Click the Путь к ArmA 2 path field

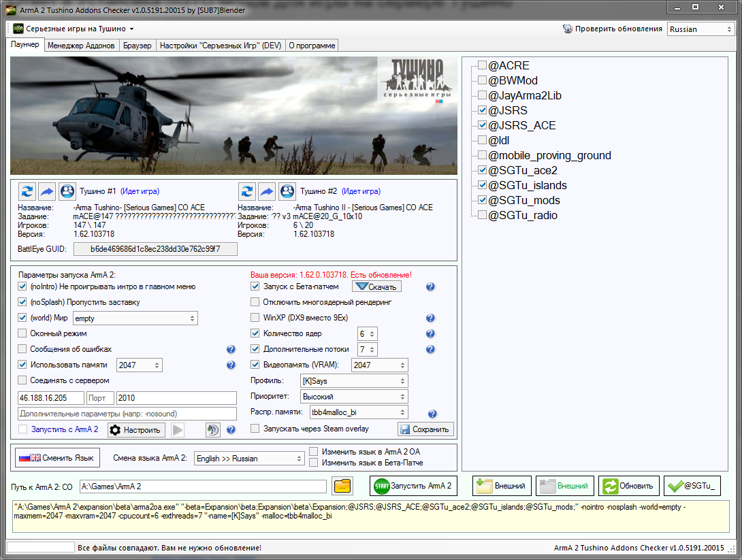click(203, 487)
